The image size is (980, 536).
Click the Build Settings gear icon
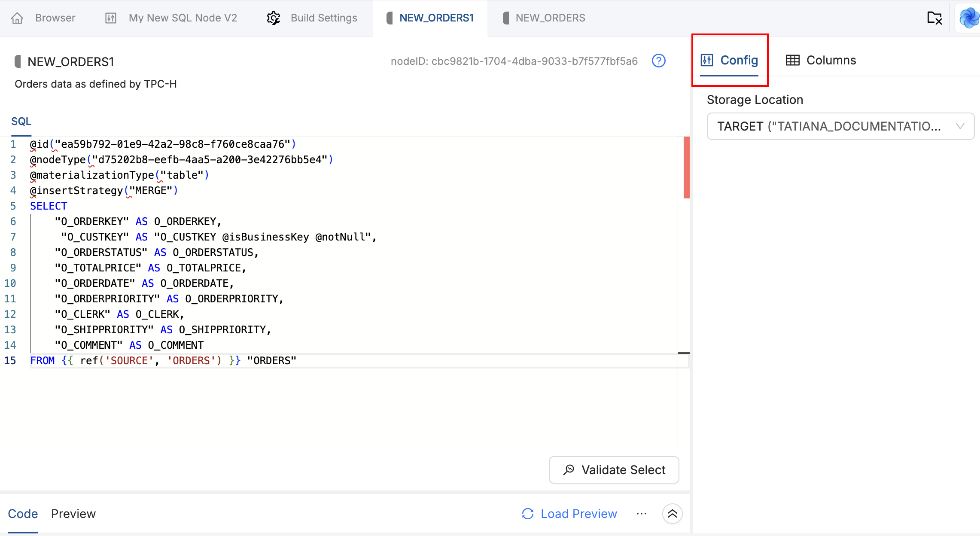274,18
